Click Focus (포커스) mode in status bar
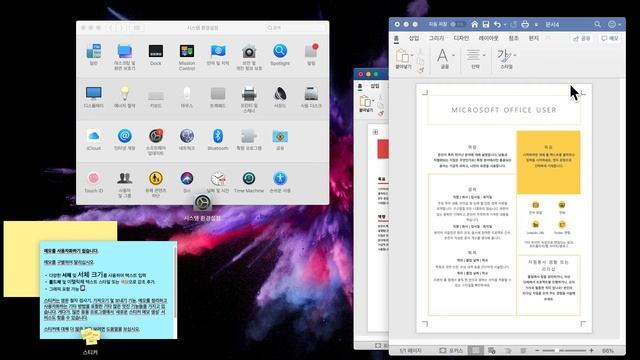This screenshot has width=640, height=360. click(451, 350)
